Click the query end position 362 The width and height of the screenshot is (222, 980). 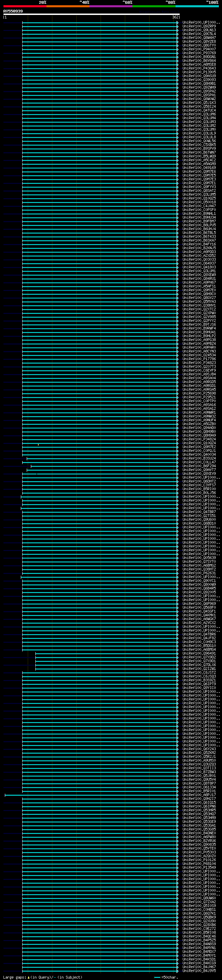[175, 17]
